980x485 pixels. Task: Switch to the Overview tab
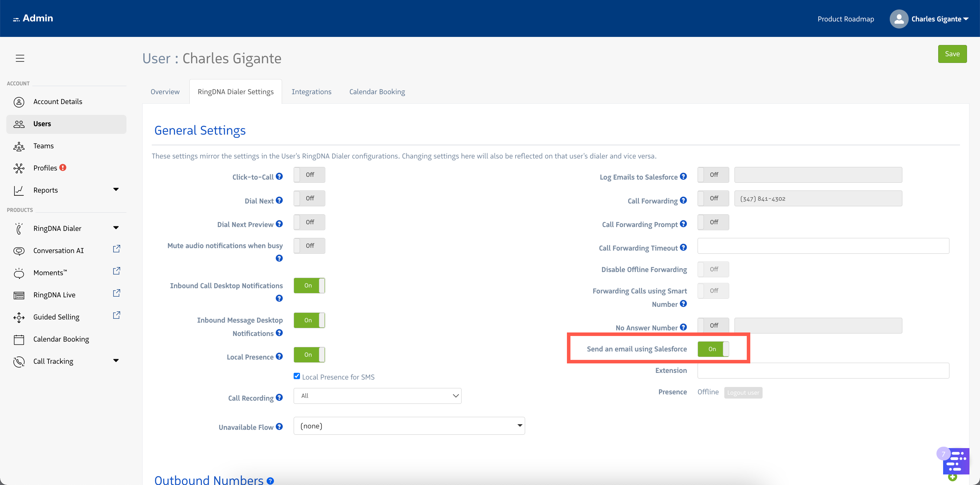(x=165, y=92)
